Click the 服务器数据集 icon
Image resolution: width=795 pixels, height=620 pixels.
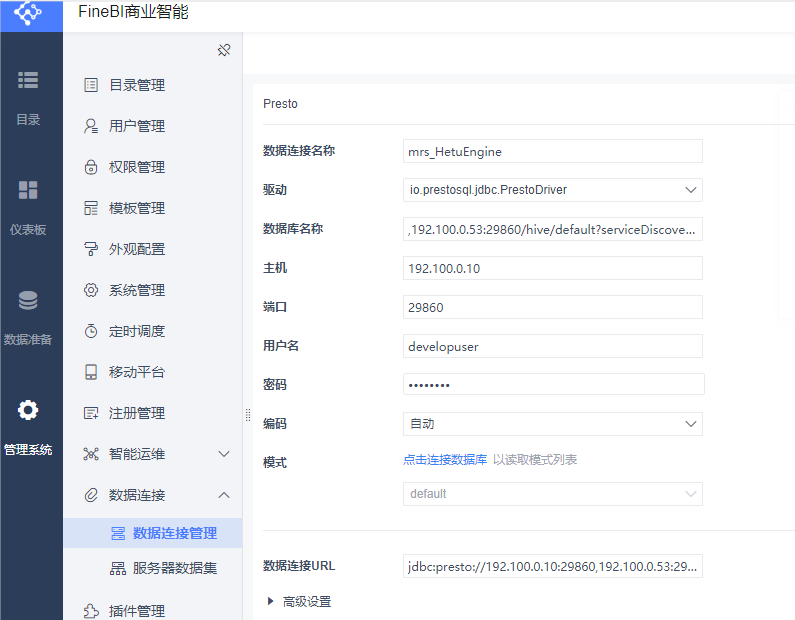pos(118,568)
